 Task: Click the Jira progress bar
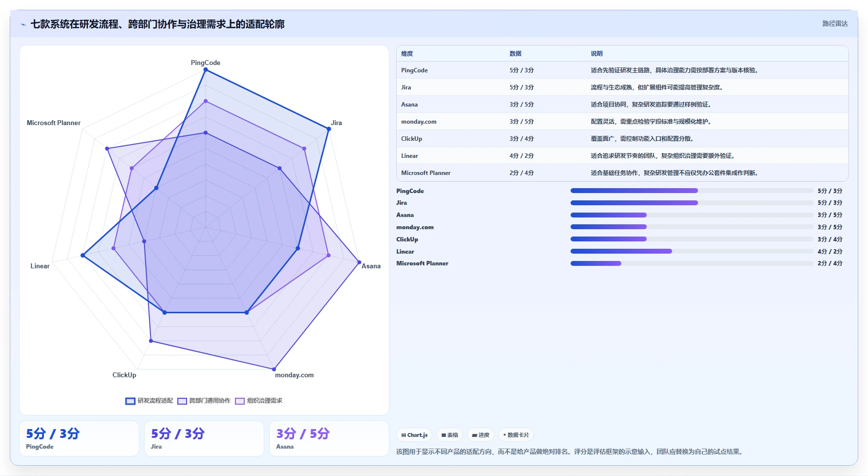click(x=692, y=203)
